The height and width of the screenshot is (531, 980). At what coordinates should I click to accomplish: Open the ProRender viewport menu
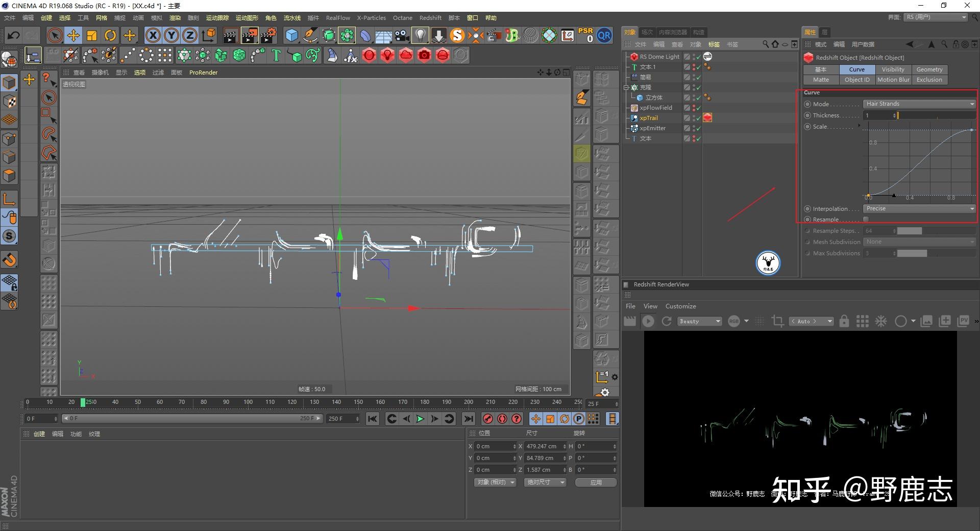(x=203, y=73)
